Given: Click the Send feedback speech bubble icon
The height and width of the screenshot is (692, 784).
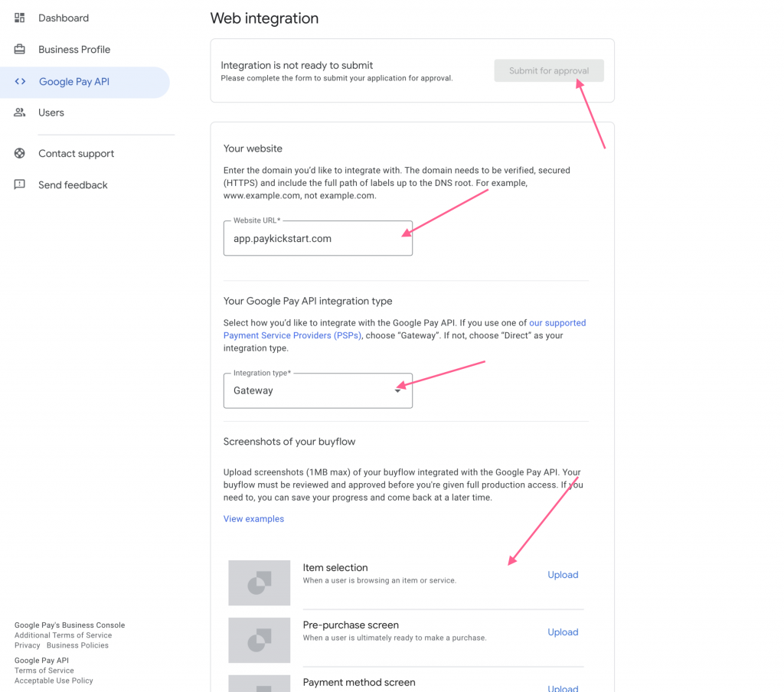Looking at the screenshot, I should 19,184.
